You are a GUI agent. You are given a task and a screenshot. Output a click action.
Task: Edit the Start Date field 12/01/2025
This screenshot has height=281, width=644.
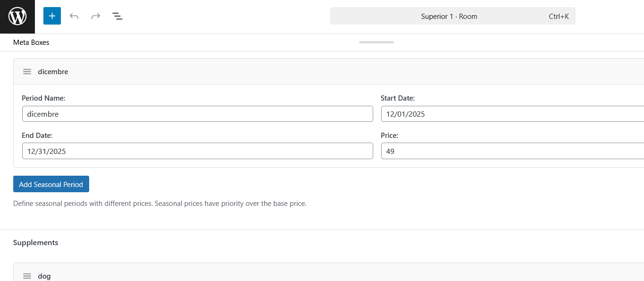tap(512, 114)
